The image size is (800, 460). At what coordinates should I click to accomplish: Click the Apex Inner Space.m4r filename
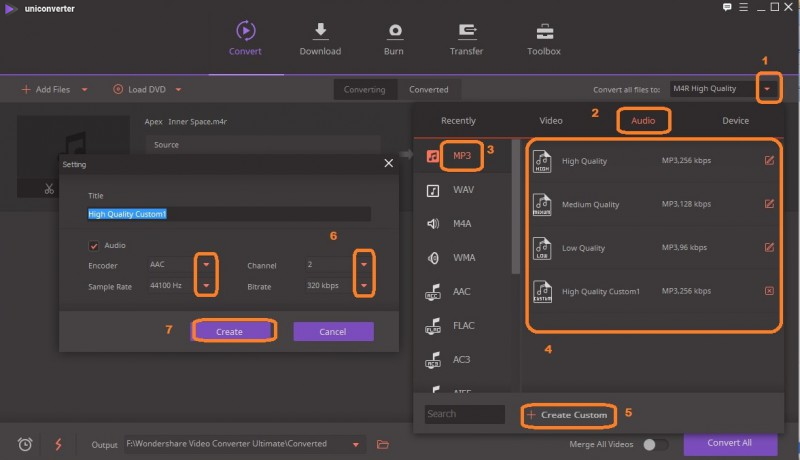pyautogui.click(x=186, y=122)
